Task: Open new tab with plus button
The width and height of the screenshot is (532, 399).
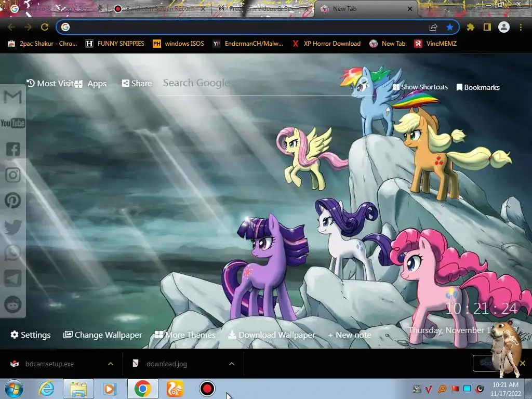Action: (x=430, y=9)
